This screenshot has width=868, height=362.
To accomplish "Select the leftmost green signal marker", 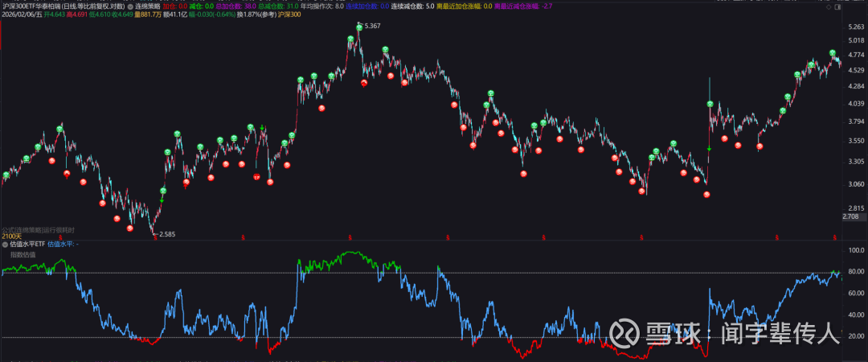I will tap(6, 175).
